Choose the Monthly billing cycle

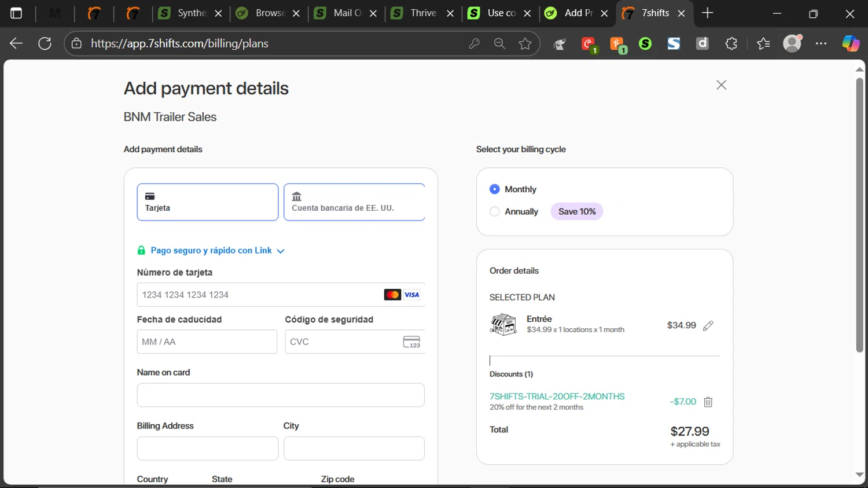pyautogui.click(x=495, y=189)
